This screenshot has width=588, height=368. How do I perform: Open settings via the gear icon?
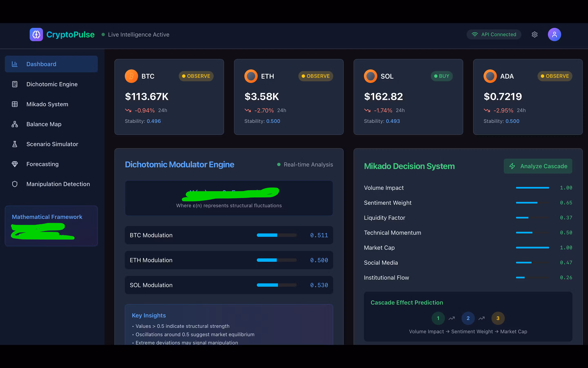point(534,35)
